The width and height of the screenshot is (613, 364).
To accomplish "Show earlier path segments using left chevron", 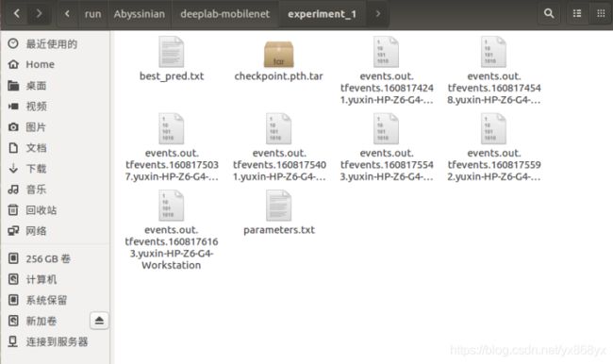I will [x=67, y=14].
